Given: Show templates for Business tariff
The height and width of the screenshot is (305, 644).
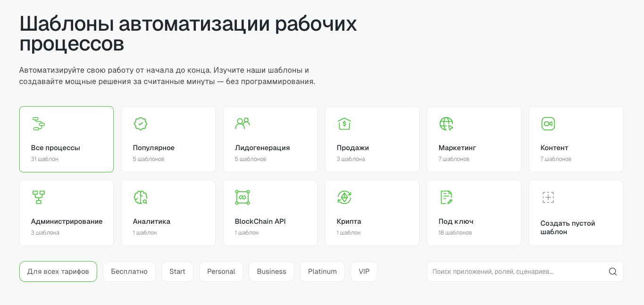Looking at the screenshot, I should (x=271, y=271).
